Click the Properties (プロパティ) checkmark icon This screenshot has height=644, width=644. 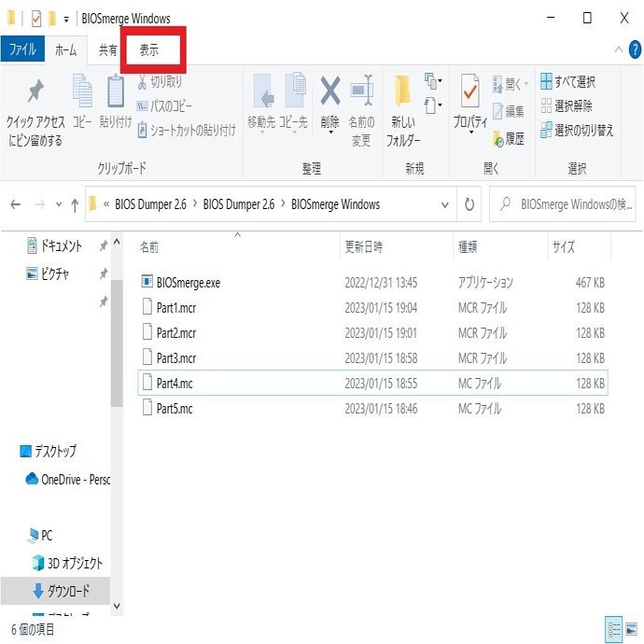coord(469,91)
